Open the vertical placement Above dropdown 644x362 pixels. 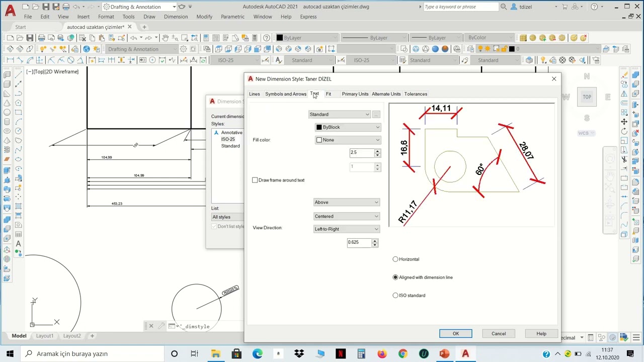347,202
